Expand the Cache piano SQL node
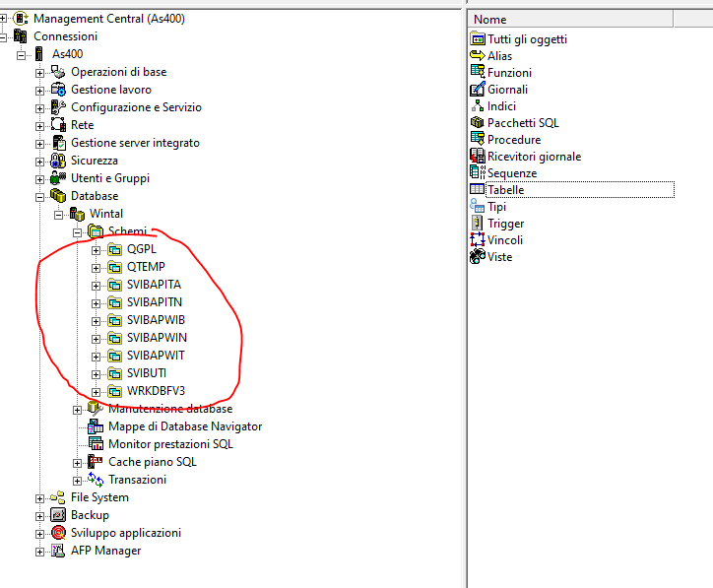The height and width of the screenshot is (588, 713). click(x=77, y=463)
